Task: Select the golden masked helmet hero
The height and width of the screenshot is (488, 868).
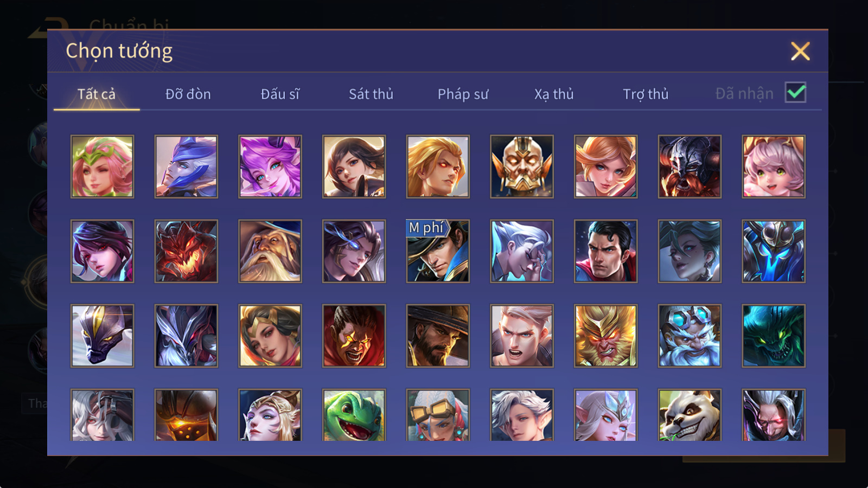Action: point(522,166)
